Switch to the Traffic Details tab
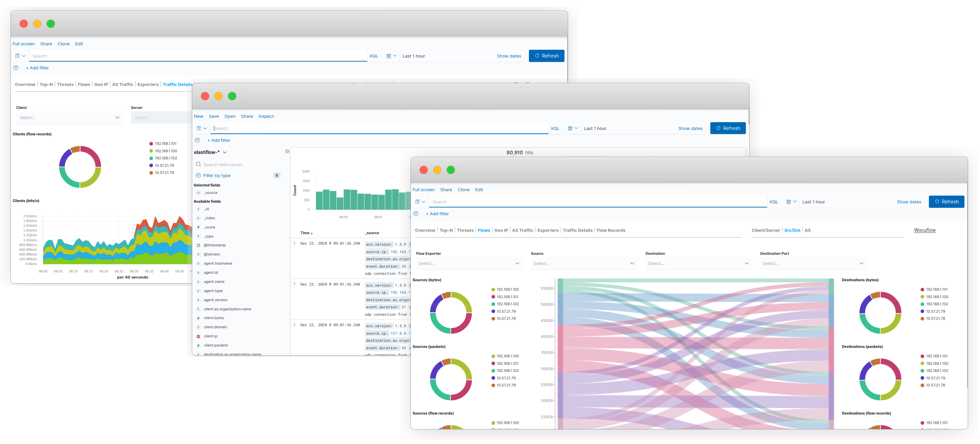This screenshot has height=444, width=980. [577, 230]
